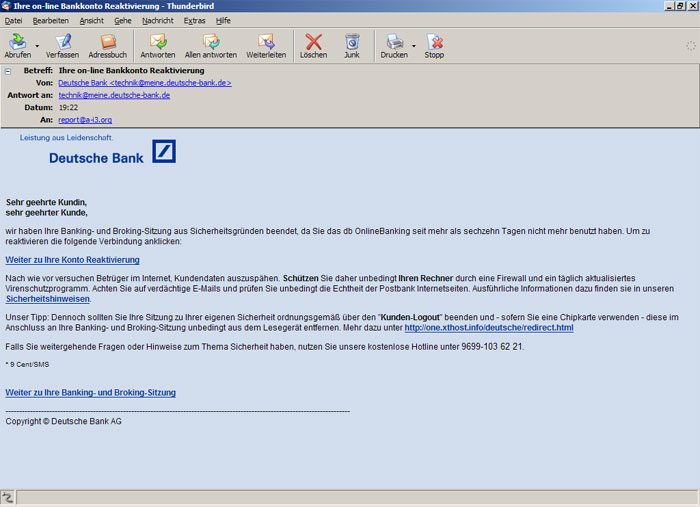Screen dimensions: 700x507
Task: Click the Stopp toolbar button
Action: point(434,46)
